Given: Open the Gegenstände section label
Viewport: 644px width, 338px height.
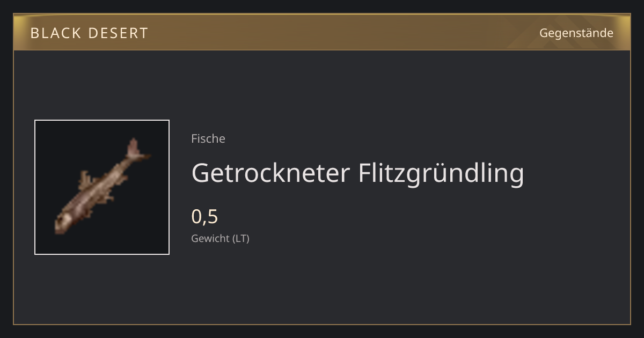Looking at the screenshot, I should click(x=576, y=33).
